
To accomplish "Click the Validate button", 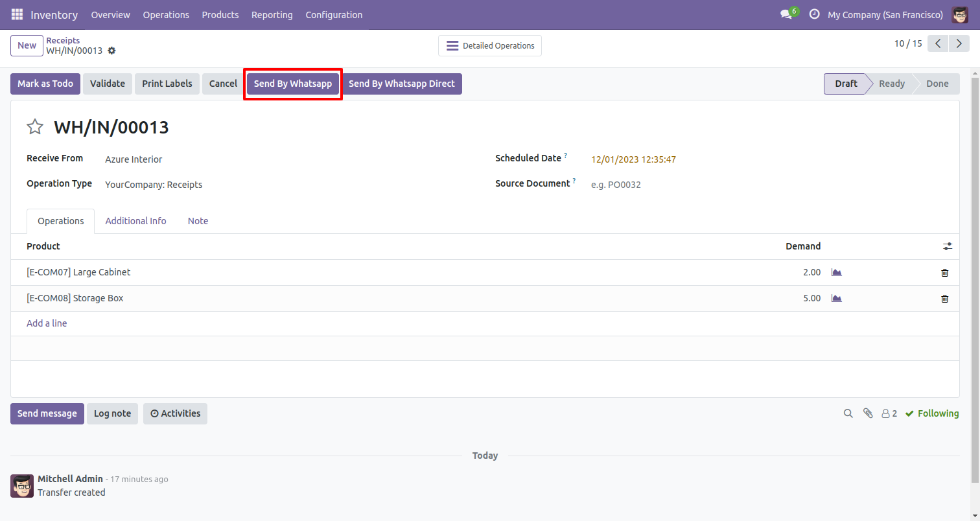I will point(108,84).
